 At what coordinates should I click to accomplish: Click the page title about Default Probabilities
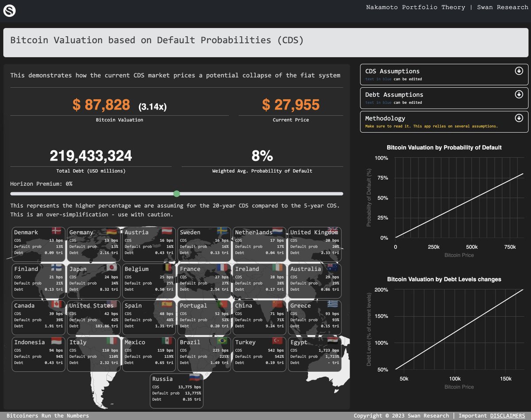click(x=157, y=40)
